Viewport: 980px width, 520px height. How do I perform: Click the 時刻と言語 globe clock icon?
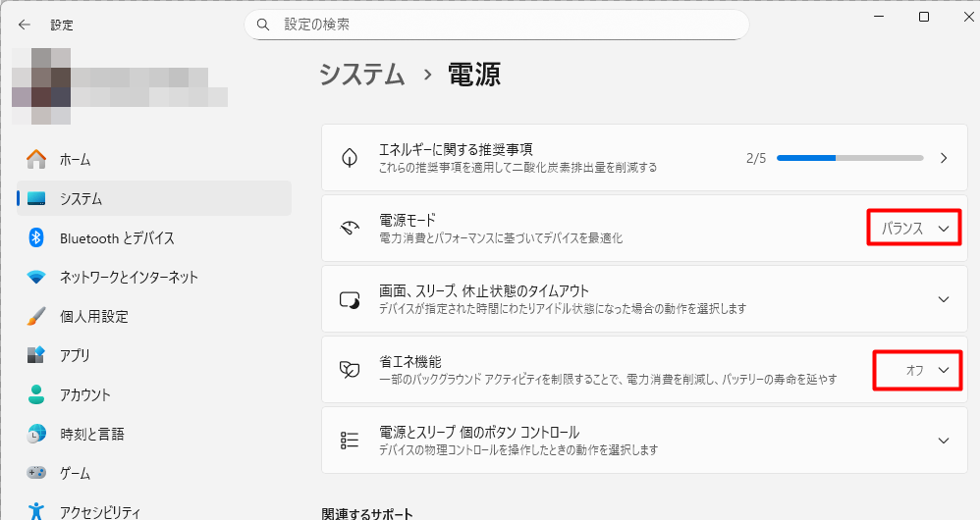point(36,434)
